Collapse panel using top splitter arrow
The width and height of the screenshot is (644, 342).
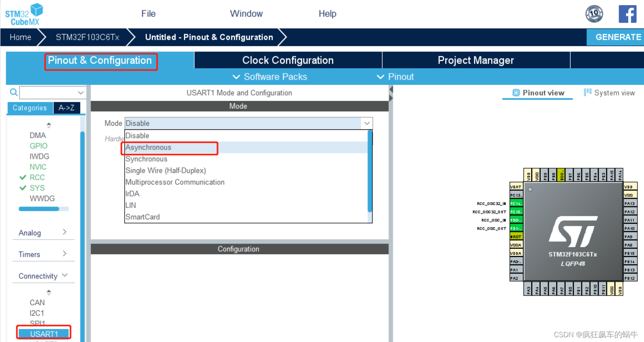point(391,90)
